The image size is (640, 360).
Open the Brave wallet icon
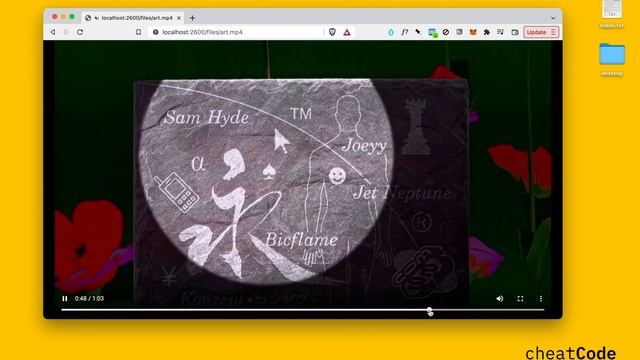coord(515,32)
